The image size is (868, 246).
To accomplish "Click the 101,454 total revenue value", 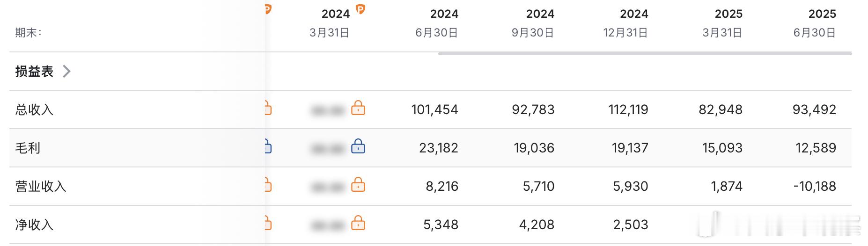I will coord(435,110).
